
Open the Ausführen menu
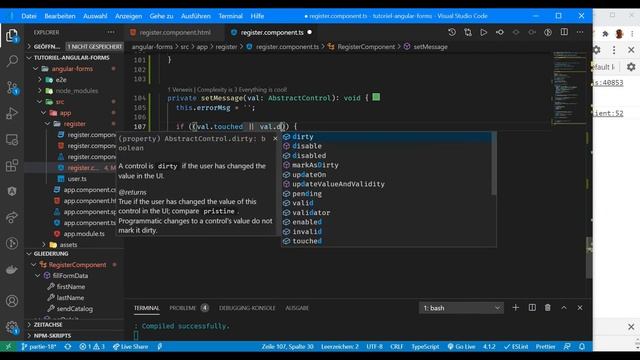click(x=196, y=16)
